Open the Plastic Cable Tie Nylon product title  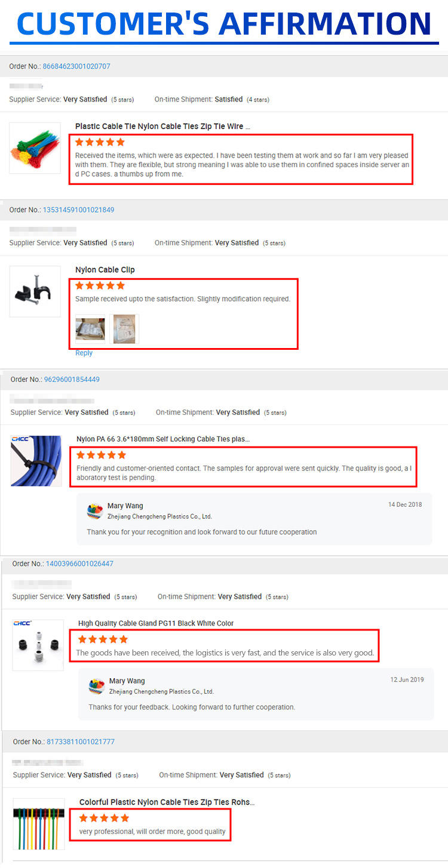(x=162, y=127)
